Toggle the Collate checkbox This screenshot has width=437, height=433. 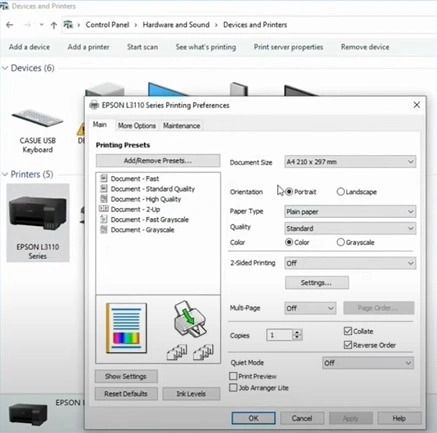pyautogui.click(x=348, y=331)
